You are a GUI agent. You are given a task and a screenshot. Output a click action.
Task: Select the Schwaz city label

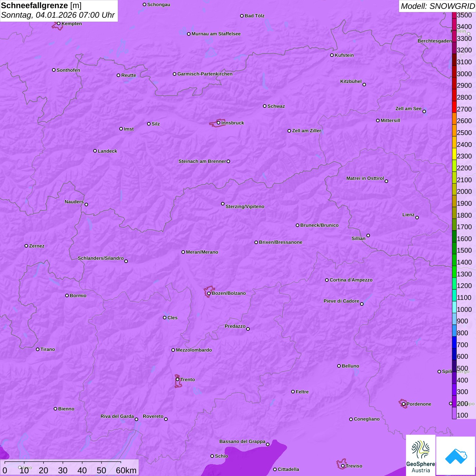[x=276, y=106]
